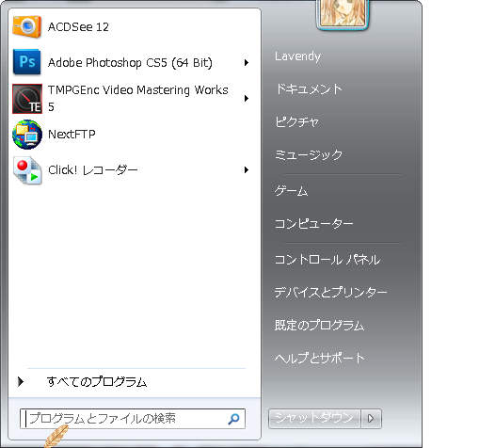The height and width of the screenshot is (448, 479).
Task: Launch Adobe Photoshop CS5 via Ps icon
Action: 27,62
